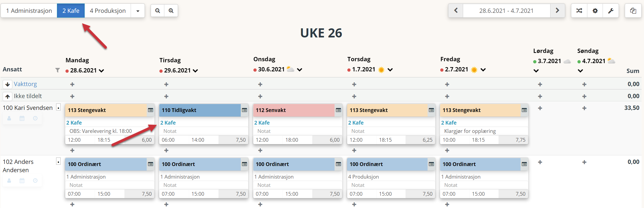Click the copy schedule icon at top right

tap(633, 11)
